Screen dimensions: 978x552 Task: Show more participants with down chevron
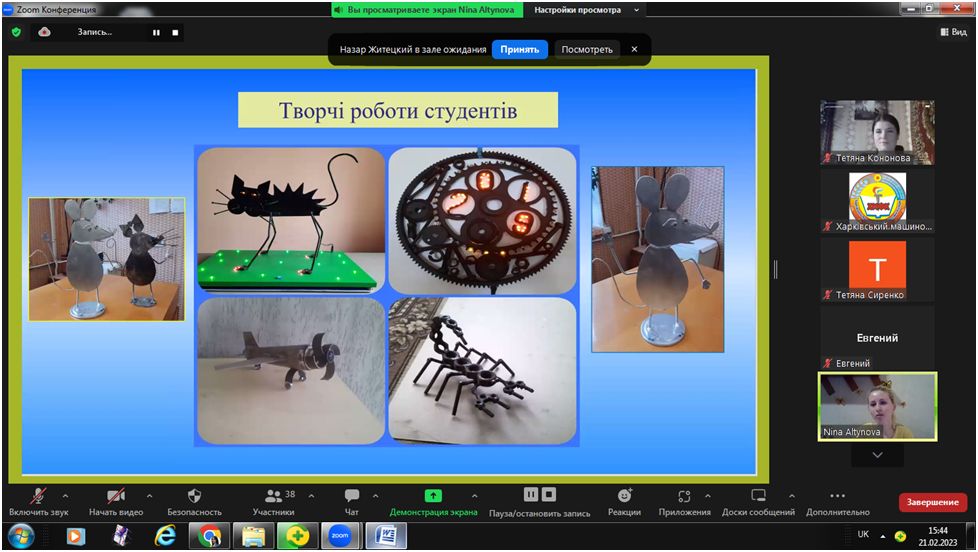[x=877, y=455]
